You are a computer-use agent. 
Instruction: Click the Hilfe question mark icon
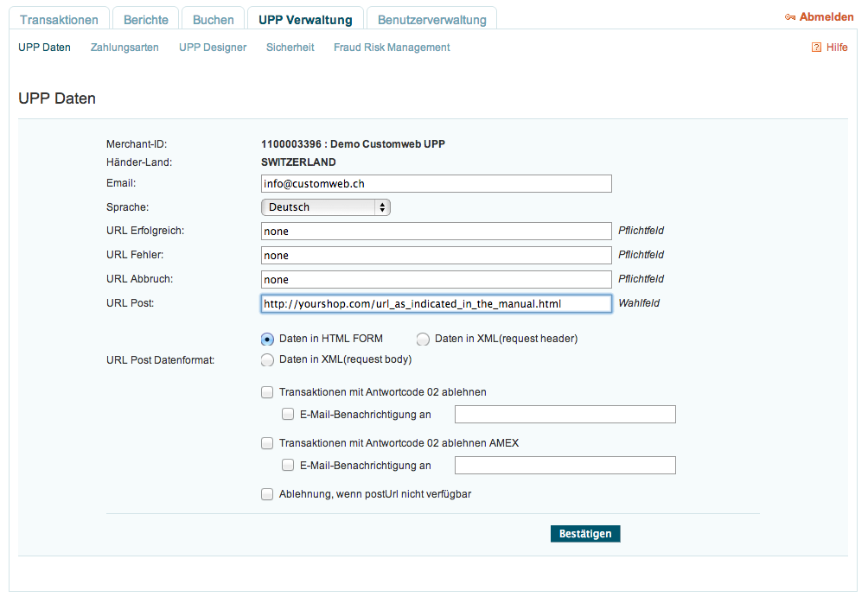(816, 48)
